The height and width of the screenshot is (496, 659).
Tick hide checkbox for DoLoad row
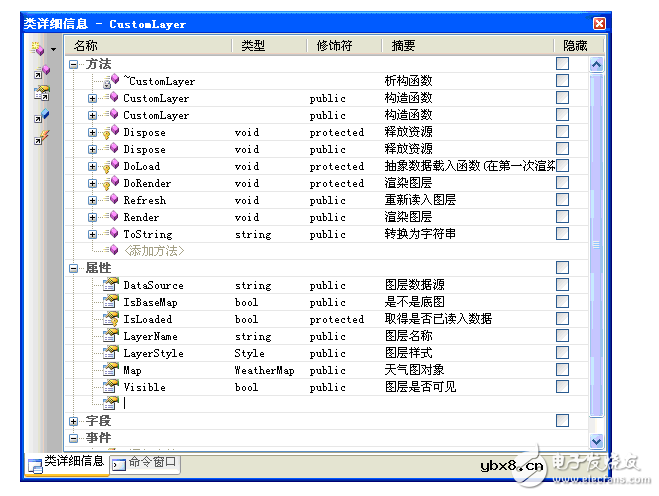coord(562,166)
